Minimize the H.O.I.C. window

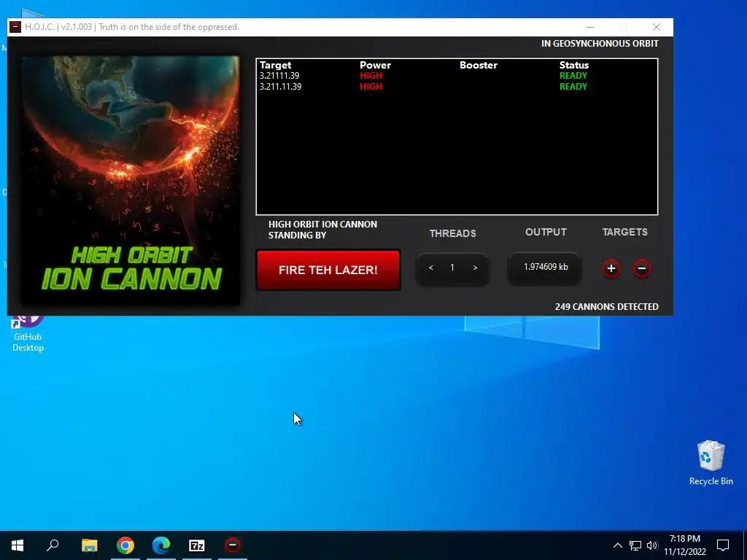click(589, 27)
